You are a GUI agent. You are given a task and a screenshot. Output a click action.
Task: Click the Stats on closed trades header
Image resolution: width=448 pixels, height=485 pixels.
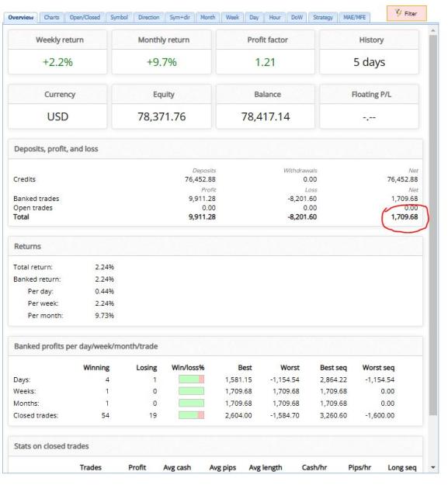(x=215, y=446)
